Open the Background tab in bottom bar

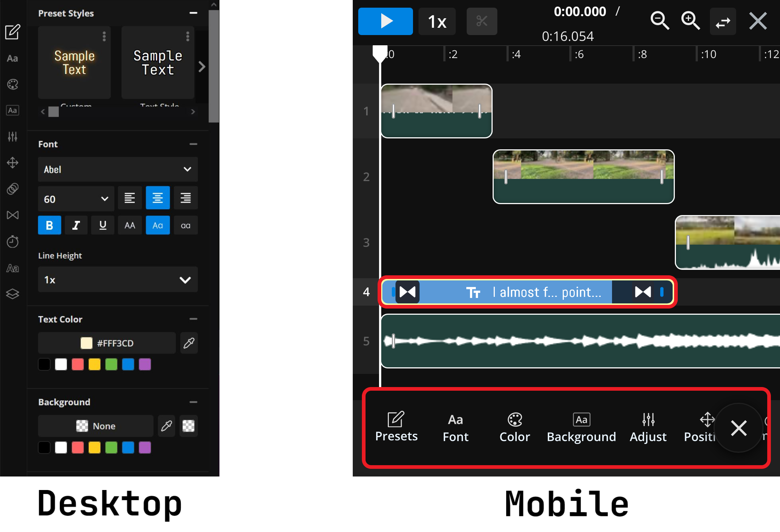(x=581, y=427)
